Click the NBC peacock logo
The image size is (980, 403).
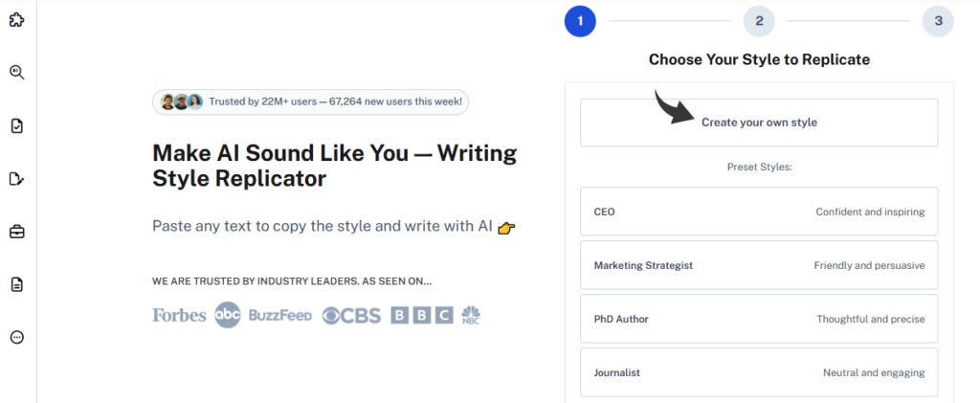[x=470, y=315]
